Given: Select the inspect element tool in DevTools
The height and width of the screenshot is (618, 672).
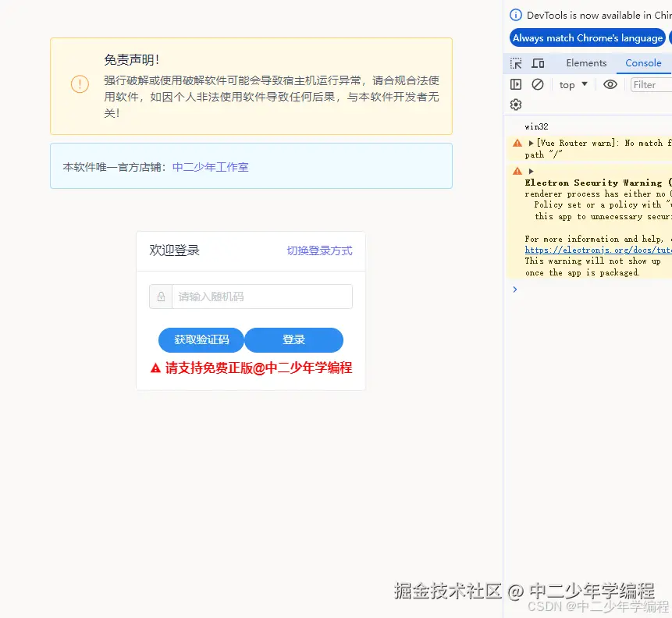Looking at the screenshot, I should point(517,63).
